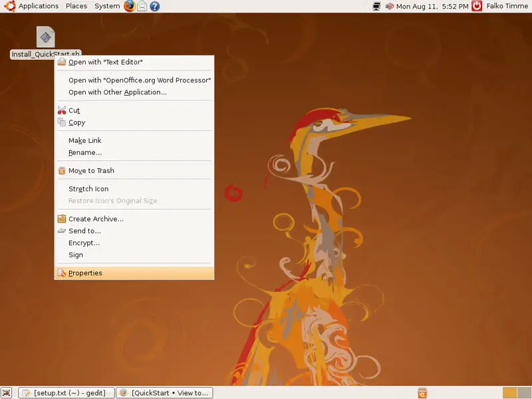532x399 pixels.
Task: Select Copy from the context menu
Action: [134, 122]
